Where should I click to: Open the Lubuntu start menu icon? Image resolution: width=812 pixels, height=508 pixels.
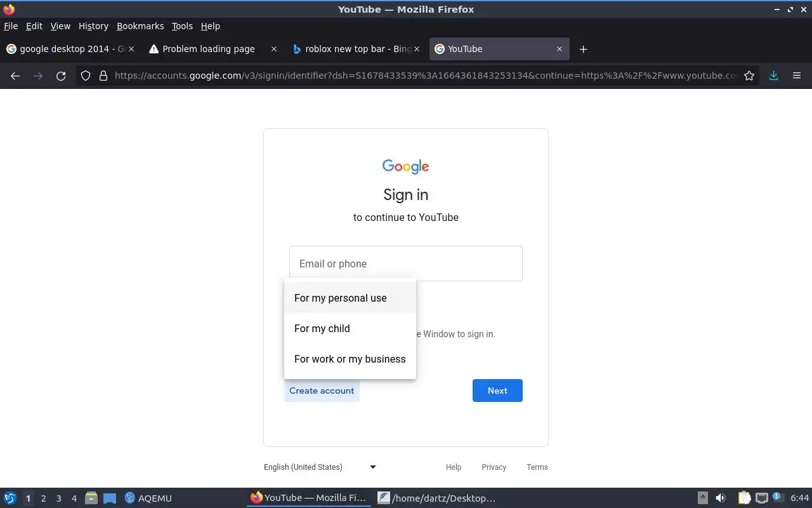coord(10,498)
